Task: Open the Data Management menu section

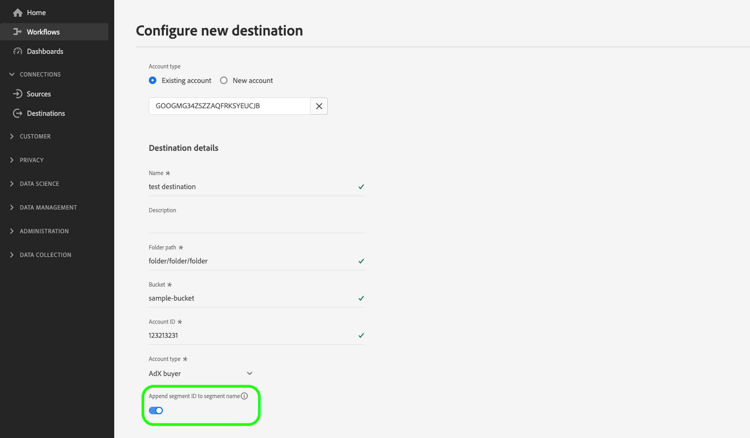Action: click(x=48, y=207)
